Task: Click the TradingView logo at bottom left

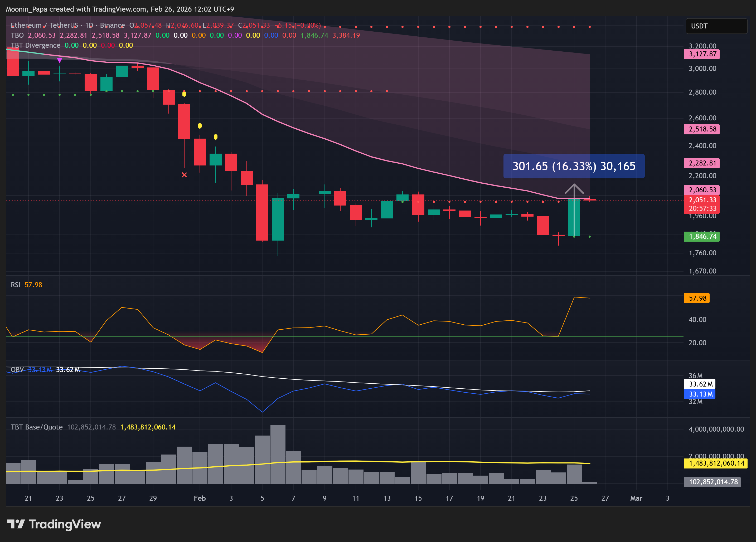Action: (x=54, y=524)
